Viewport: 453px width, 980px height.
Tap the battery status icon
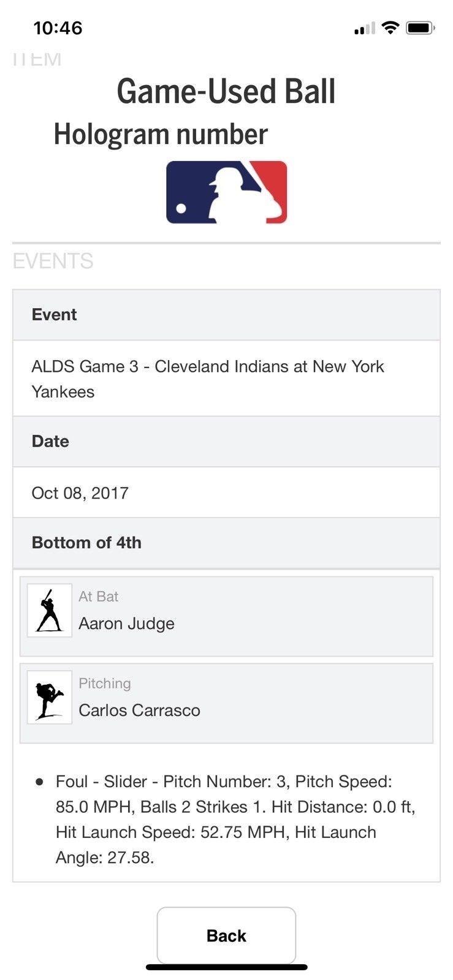click(x=421, y=28)
